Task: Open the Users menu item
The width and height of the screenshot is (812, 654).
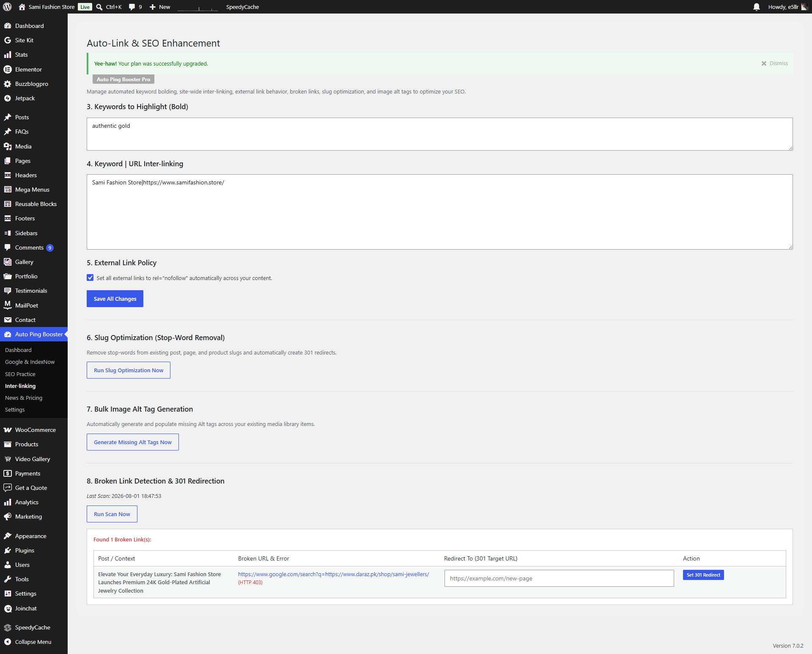Action: coord(22,565)
